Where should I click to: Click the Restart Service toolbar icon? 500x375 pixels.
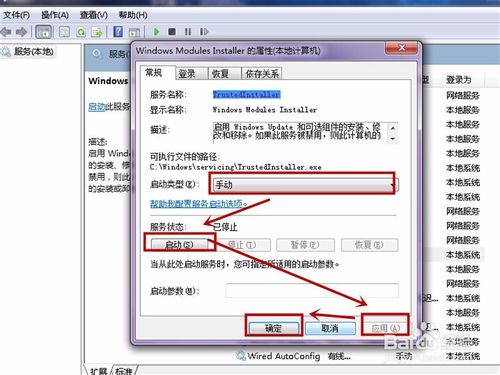pyautogui.click(x=204, y=32)
